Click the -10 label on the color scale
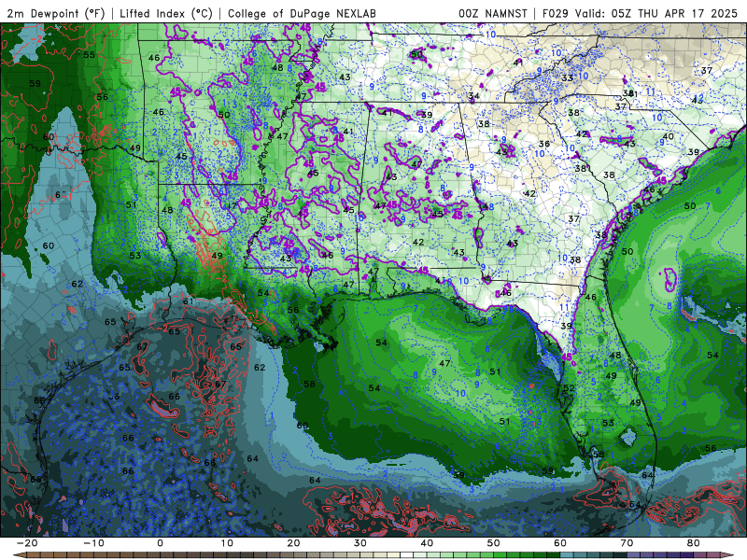 93,543
